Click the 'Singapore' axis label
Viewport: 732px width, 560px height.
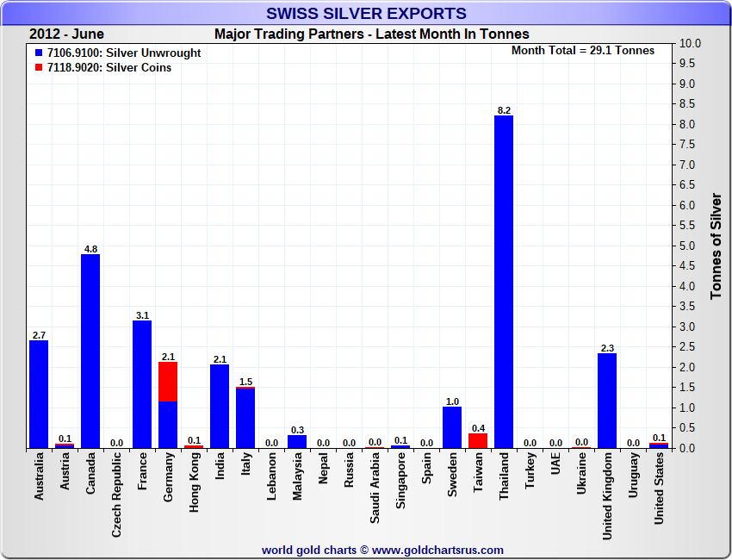pyautogui.click(x=400, y=480)
